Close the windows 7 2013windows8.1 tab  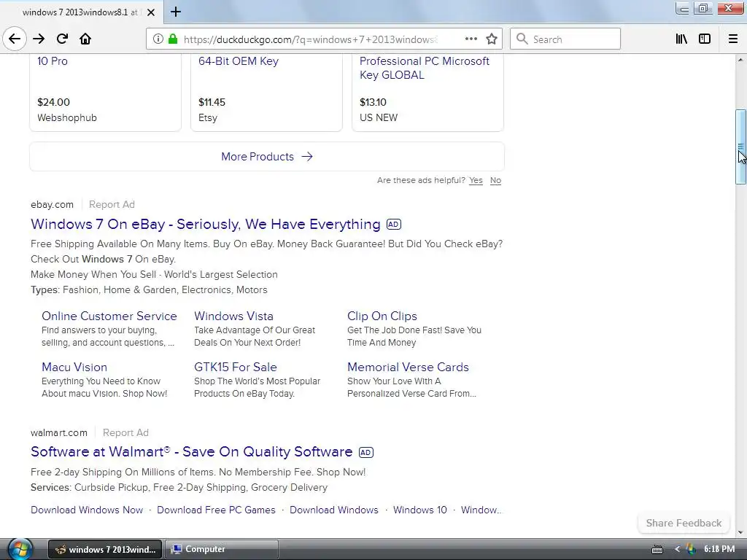click(151, 12)
